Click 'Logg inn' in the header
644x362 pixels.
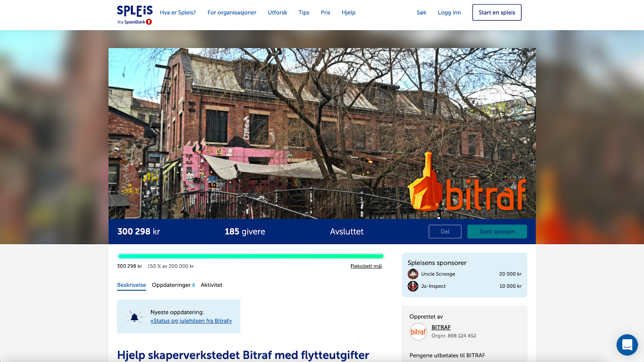coord(449,12)
